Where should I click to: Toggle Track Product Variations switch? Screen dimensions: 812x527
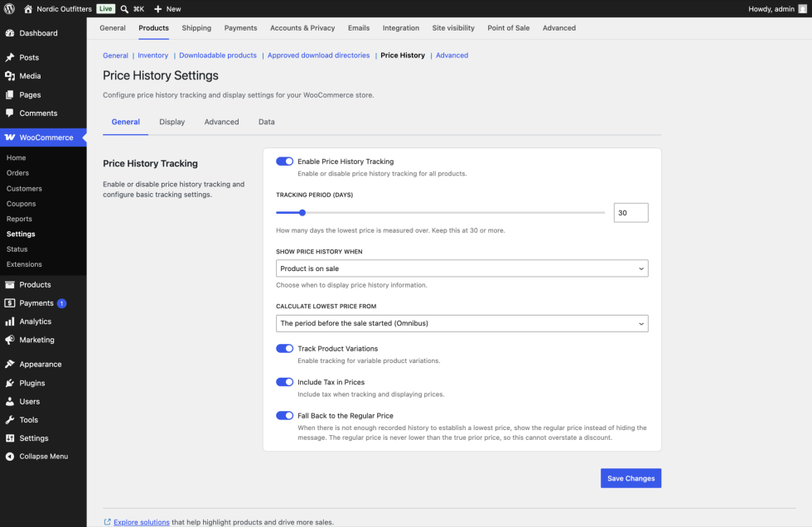click(x=284, y=348)
